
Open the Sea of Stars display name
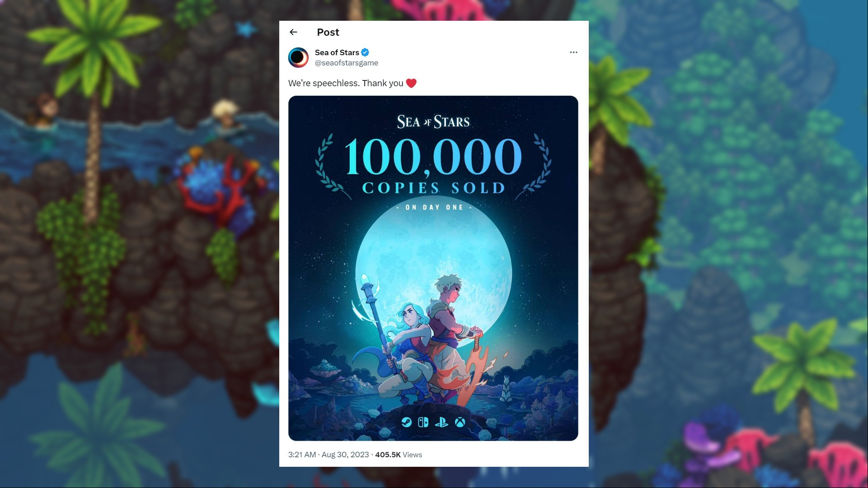pyautogui.click(x=337, y=52)
